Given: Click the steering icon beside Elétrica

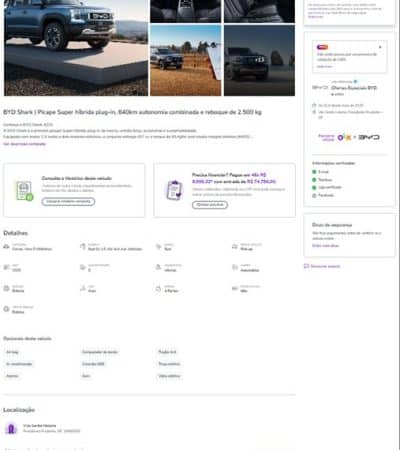Looking at the screenshot, I should [6, 288].
